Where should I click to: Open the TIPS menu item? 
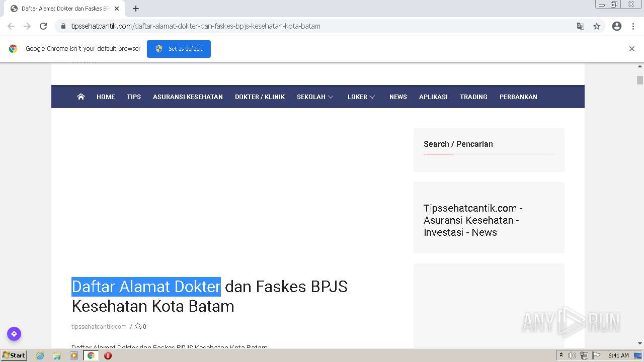click(x=134, y=97)
